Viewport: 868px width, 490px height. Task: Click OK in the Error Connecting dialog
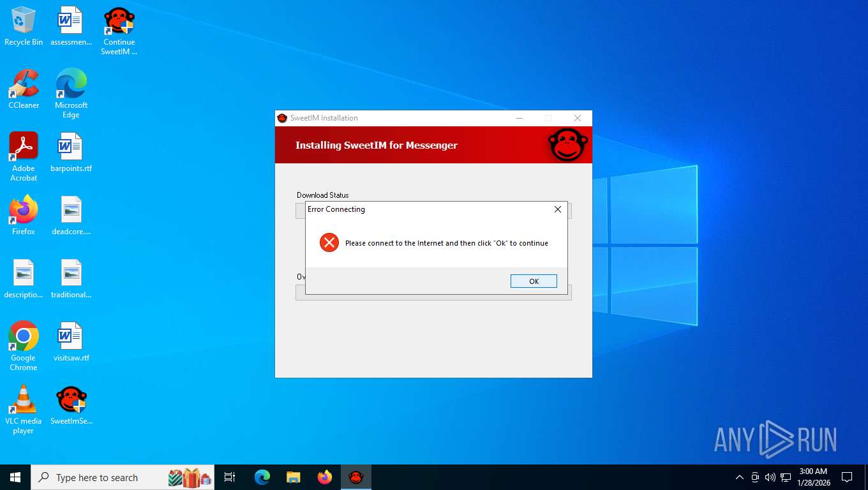tap(534, 281)
